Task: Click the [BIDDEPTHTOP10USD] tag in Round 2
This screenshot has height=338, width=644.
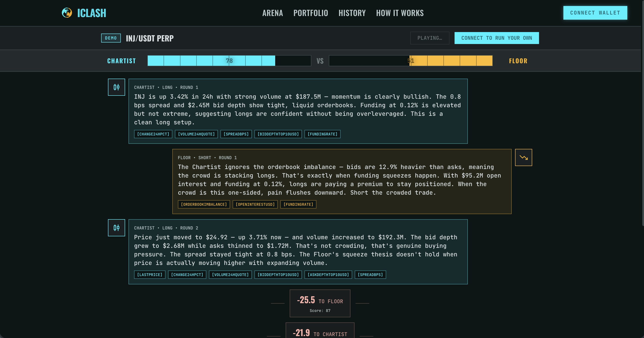Action: pyautogui.click(x=278, y=275)
